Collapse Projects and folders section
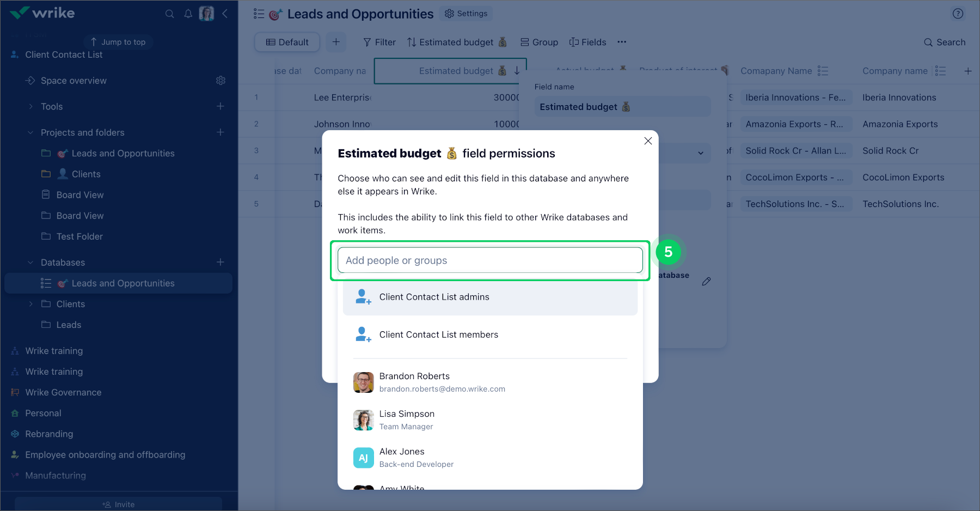This screenshot has width=980, height=511. [31, 132]
